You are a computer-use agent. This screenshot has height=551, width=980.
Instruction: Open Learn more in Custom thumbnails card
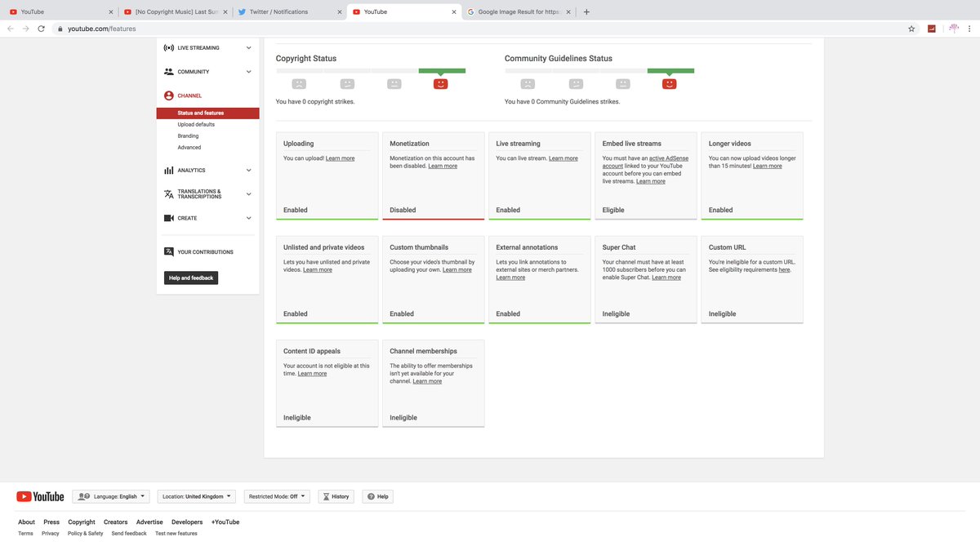click(x=457, y=269)
